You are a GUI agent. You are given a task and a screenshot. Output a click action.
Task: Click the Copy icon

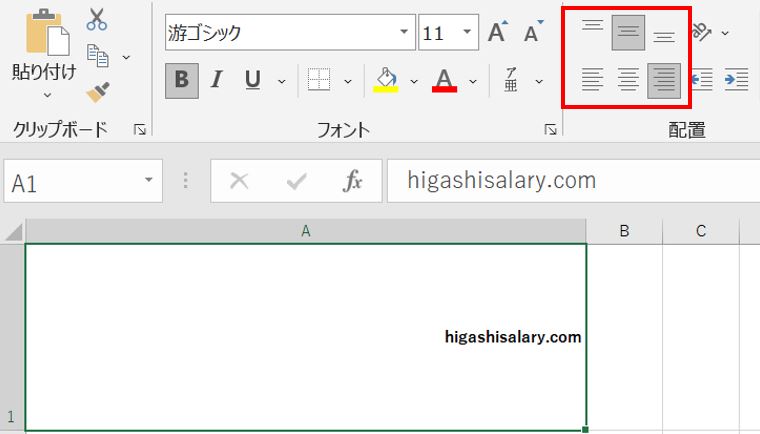click(98, 56)
